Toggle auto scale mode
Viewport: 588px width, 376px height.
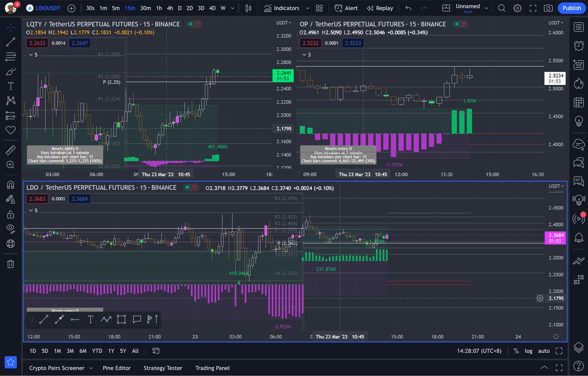point(544,351)
